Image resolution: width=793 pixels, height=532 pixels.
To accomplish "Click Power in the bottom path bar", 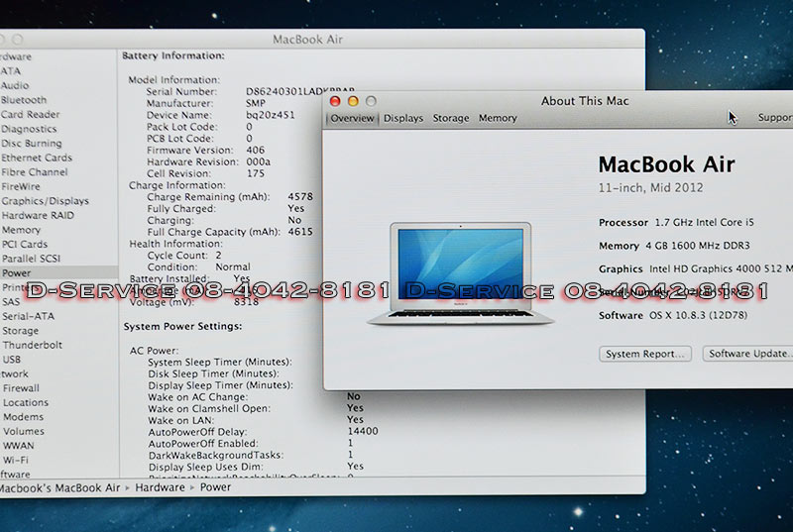I will (215, 487).
